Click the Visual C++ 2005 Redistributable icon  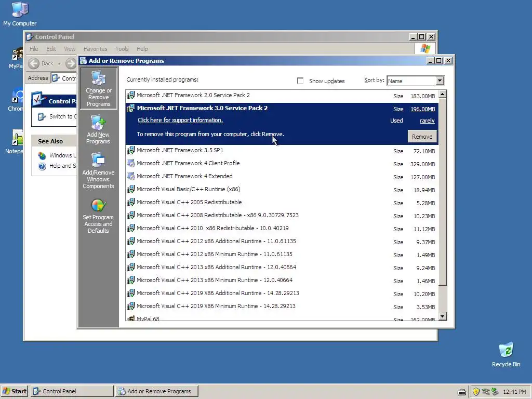[130, 202]
